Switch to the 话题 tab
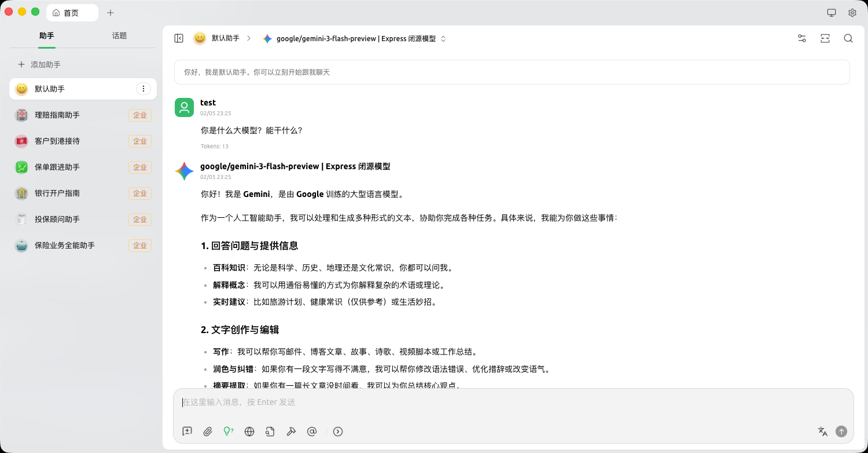 119,35
